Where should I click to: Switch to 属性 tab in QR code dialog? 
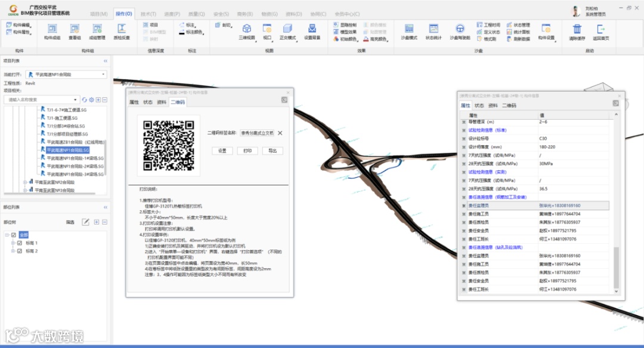pyautogui.click(x=134, y=102)
